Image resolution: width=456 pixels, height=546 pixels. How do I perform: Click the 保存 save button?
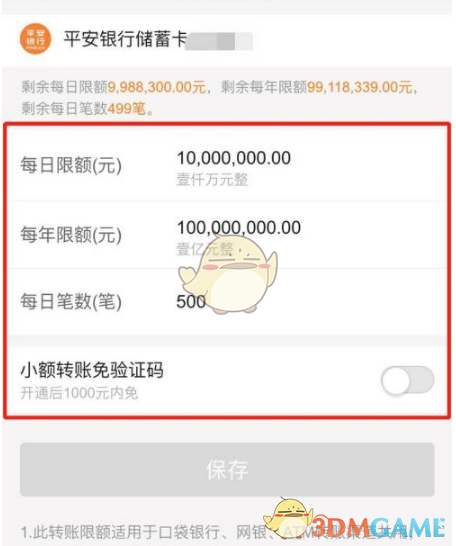click(x=227, y=469)
